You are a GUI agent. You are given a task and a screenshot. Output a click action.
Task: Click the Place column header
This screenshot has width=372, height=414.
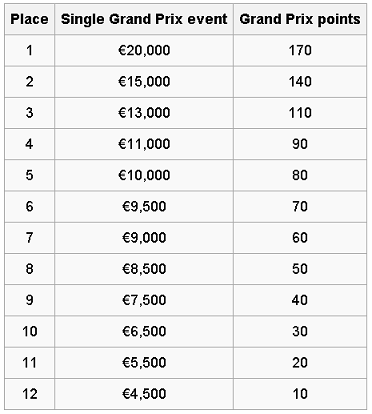pyautogui.click(x=29, y=19)
